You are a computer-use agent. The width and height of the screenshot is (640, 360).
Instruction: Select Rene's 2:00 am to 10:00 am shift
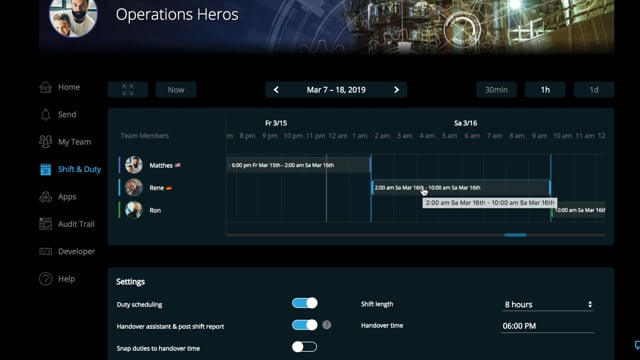461,188
